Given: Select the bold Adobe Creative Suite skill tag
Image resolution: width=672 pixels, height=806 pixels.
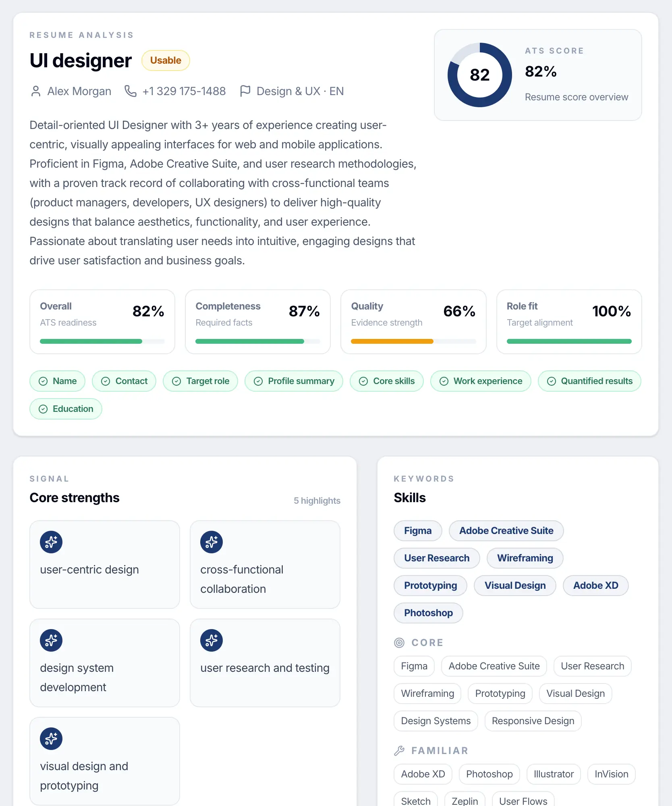Looking at the screenshot, I should [506, 531].
